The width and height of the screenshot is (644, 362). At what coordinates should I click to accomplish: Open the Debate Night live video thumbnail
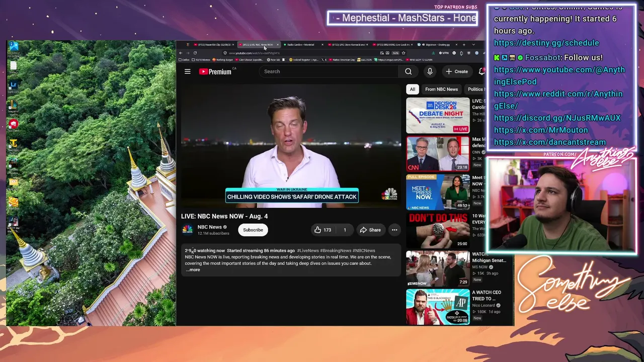coord(438,116)
